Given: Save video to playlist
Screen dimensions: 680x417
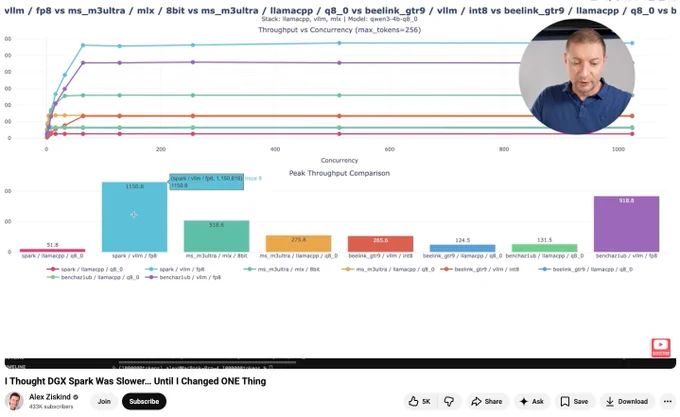Looking at the screenshot, I should (574, 401).
